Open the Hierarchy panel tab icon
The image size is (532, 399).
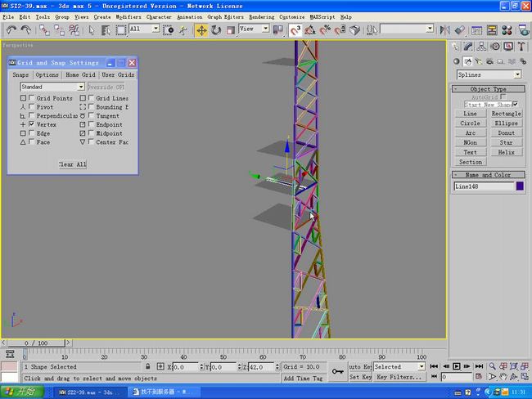point(481,47)
